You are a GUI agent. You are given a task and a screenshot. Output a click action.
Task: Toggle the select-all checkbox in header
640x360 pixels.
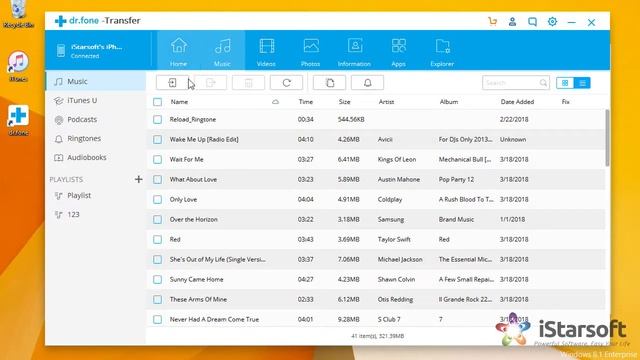(x=158, y=102)
